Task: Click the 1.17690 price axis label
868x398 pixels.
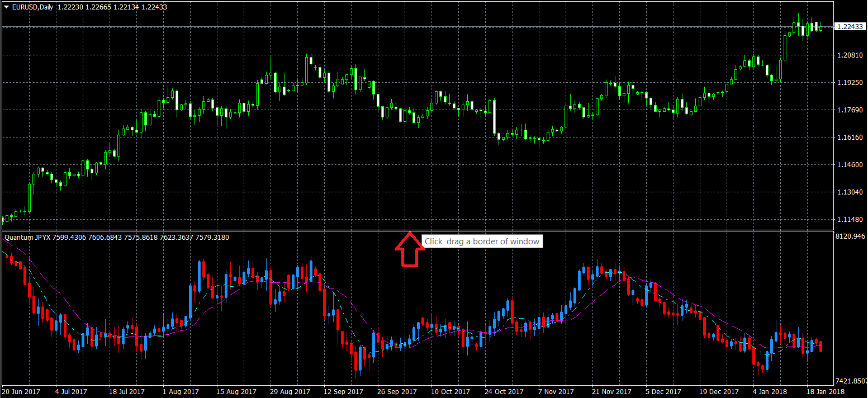Action: pyautogui.click(x=849, y=110)
